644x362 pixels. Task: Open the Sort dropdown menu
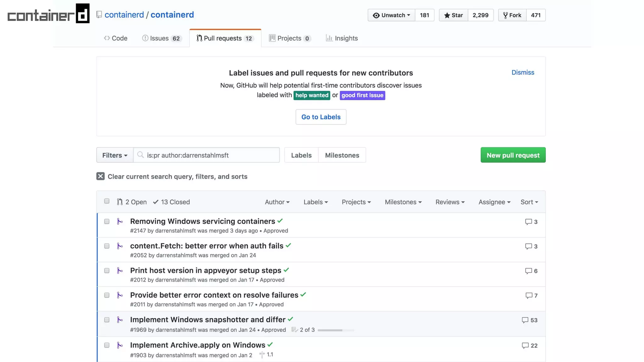[x=529, y=202]
